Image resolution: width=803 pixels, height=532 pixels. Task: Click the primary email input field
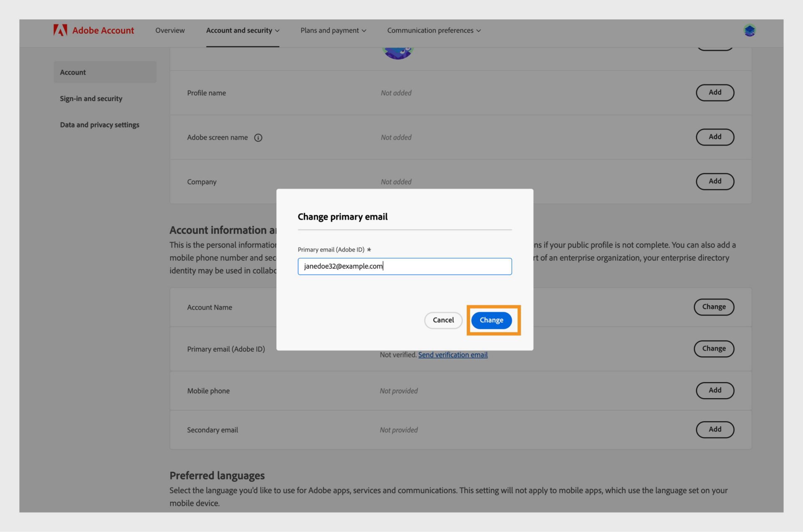pyautogui.click(x=405, y=266)
